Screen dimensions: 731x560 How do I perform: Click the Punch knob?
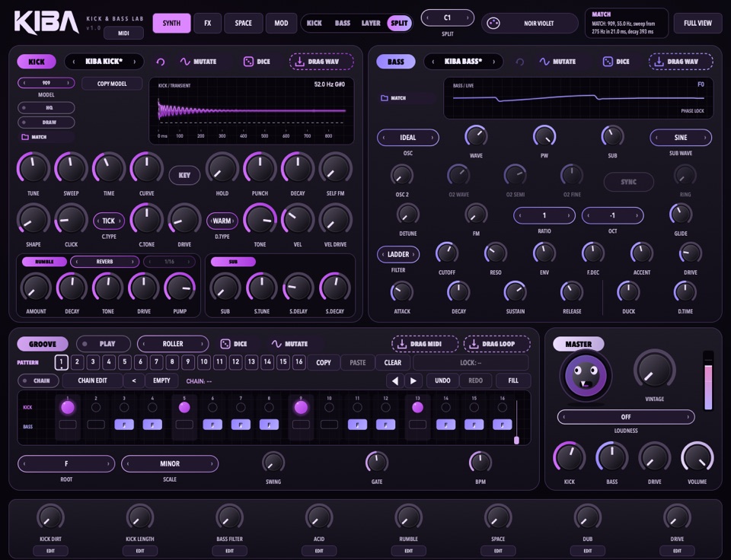point(260,167)
